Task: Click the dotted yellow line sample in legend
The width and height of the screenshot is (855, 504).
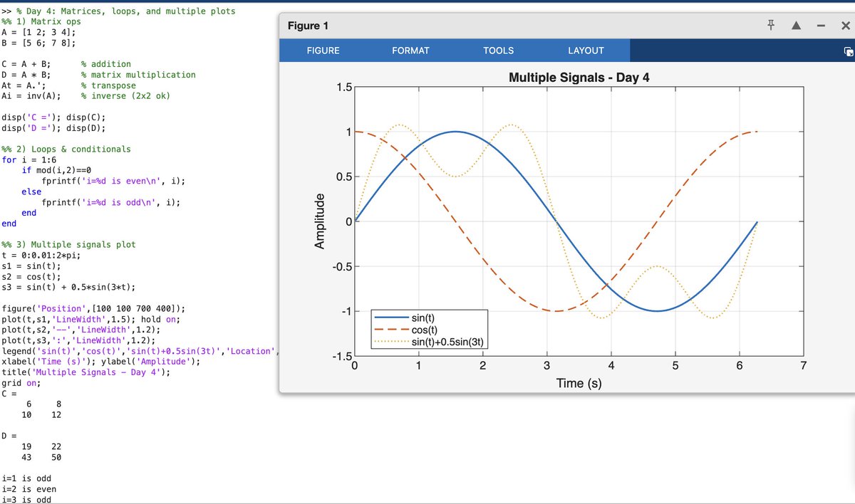Action: pos(391,342)
